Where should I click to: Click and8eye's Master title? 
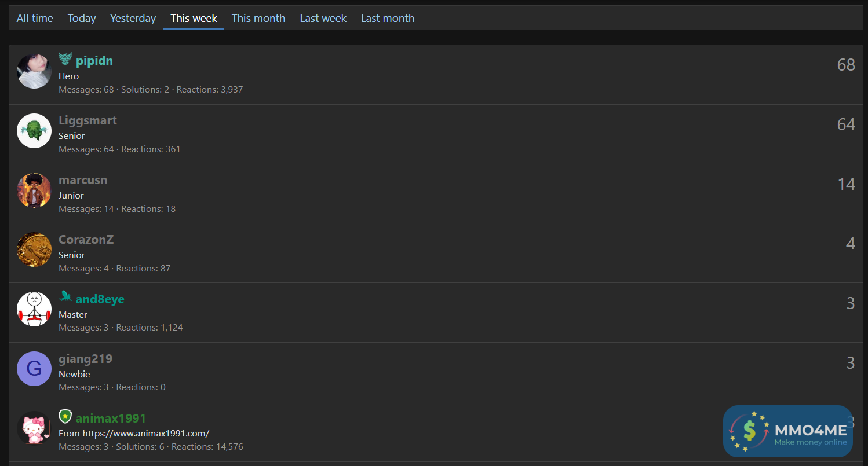73,315
